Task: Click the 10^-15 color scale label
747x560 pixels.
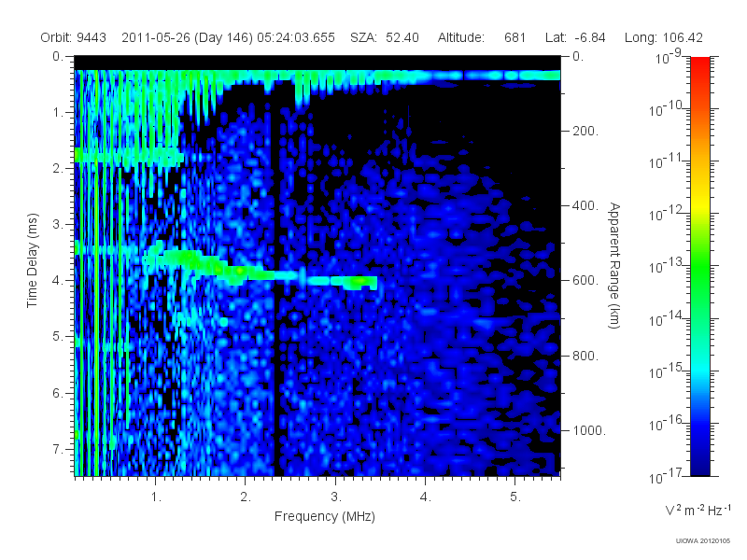Action: point(667,371)
